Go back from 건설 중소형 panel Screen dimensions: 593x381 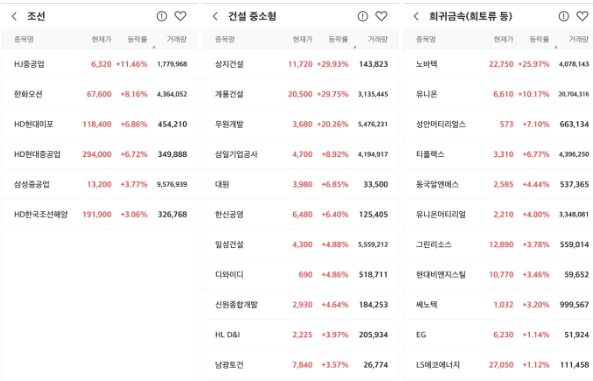click(215, 16)
